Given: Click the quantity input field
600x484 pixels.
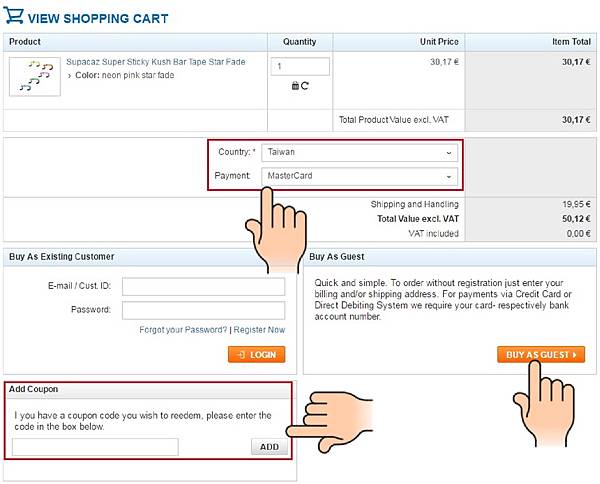Looking at the screenshot, I should (x=300, y=66).
